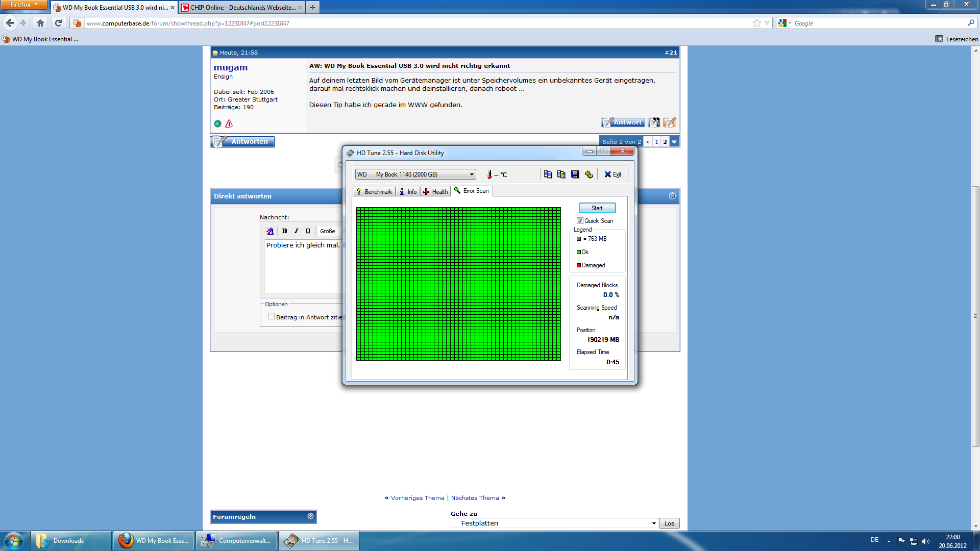Open Computerverwaltung from the taskbar

pyautogui.click(x=236, y=541)
